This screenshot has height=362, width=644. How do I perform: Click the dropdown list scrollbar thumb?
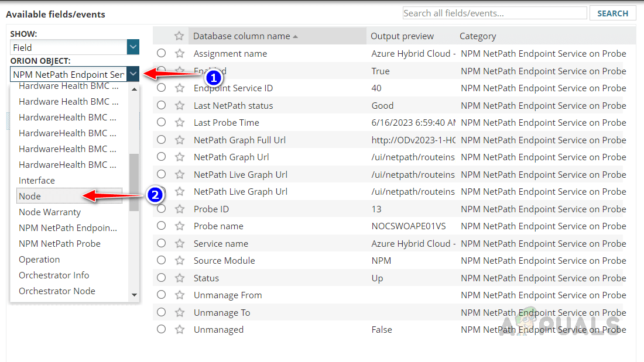click(x=134, y=181)
